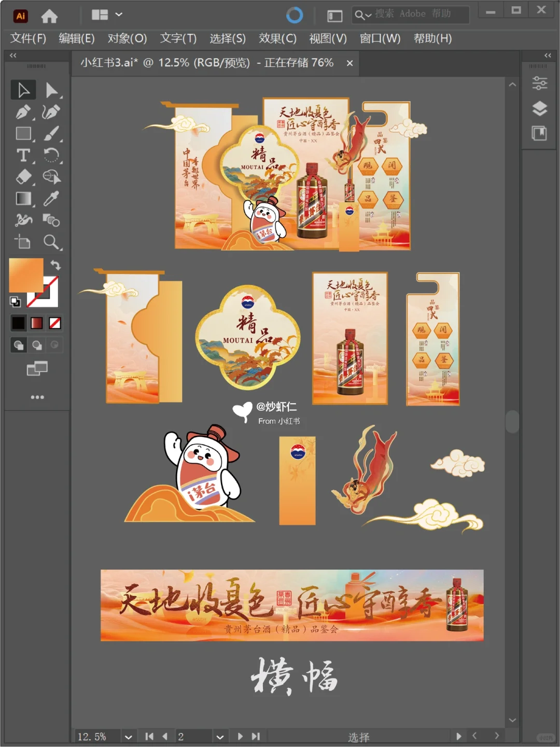The width and height of the screenshot is (560, 747).
Task: Select the Blend tool
Action: click(x=51, y=220)
